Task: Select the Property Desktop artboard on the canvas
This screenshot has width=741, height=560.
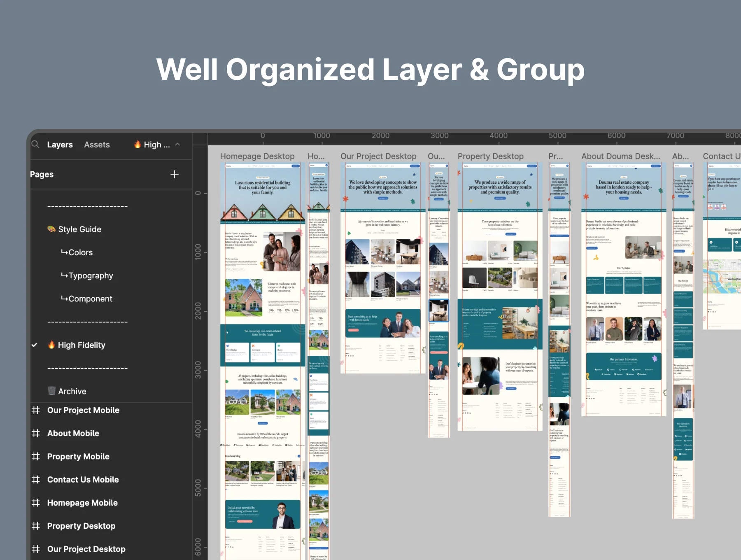Action: (500, 296)
